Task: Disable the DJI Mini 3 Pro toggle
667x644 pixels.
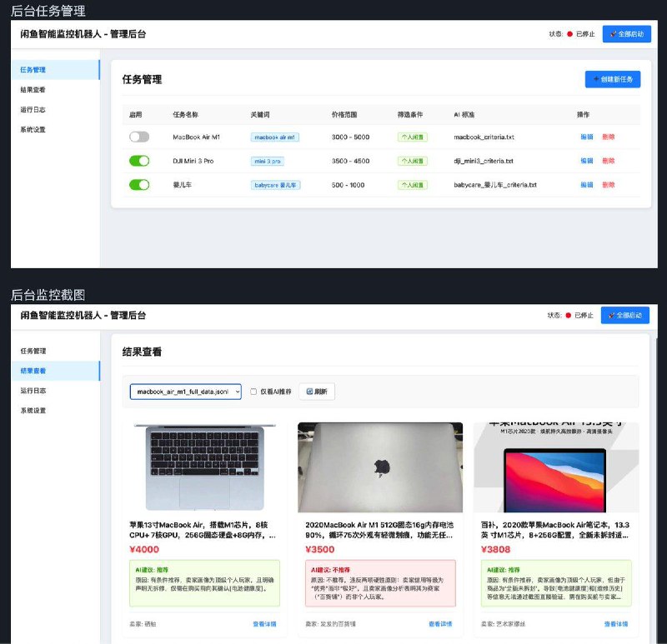Action: (138, 162)
